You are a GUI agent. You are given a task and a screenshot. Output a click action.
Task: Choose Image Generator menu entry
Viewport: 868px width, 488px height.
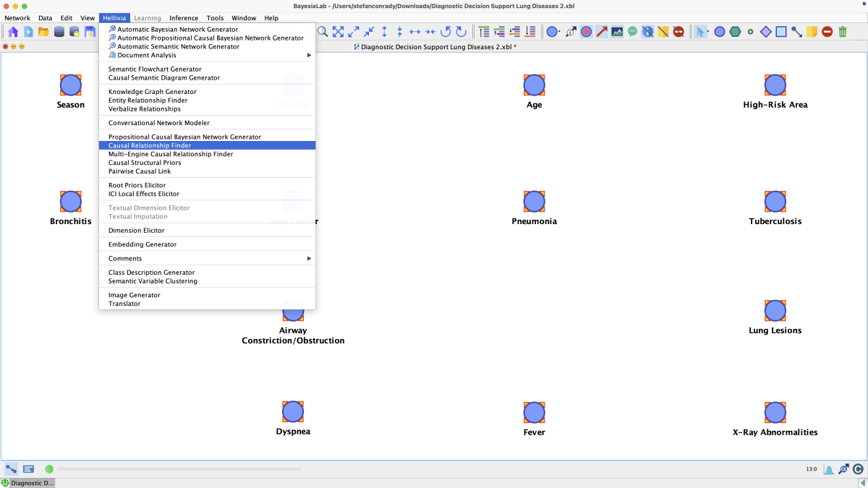pyautogui.click(x=207, y=295)
